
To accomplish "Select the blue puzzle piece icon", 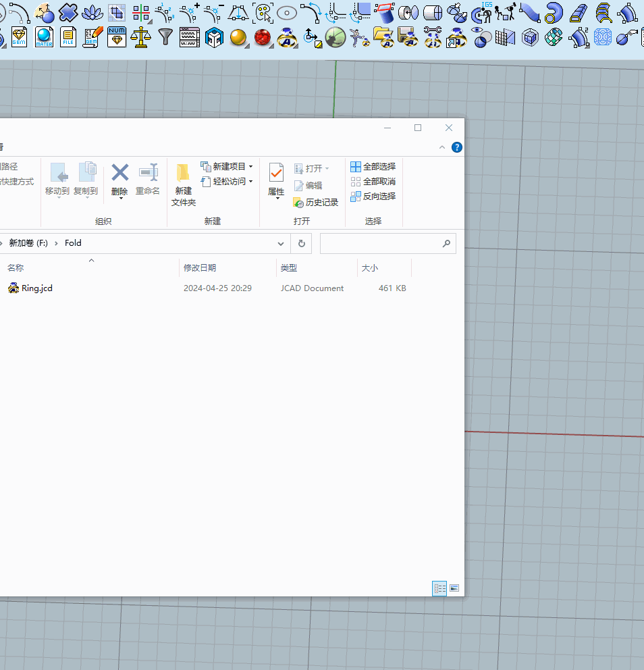I will point(68,12).
